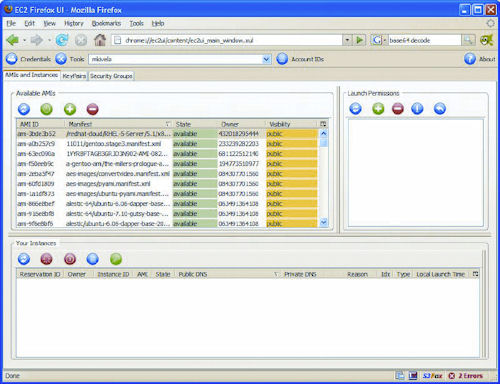Open the Help menu
This screenshot has height=384, width=500.
158,23
